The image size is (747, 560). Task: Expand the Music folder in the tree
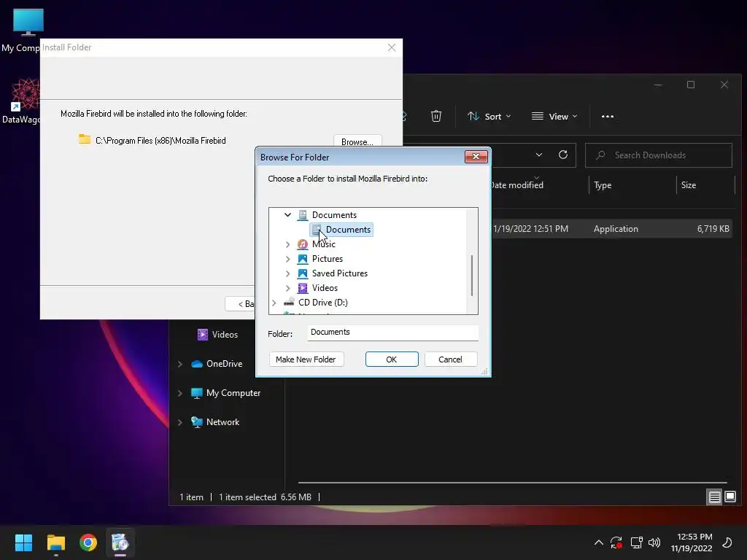tap(287, 244)
